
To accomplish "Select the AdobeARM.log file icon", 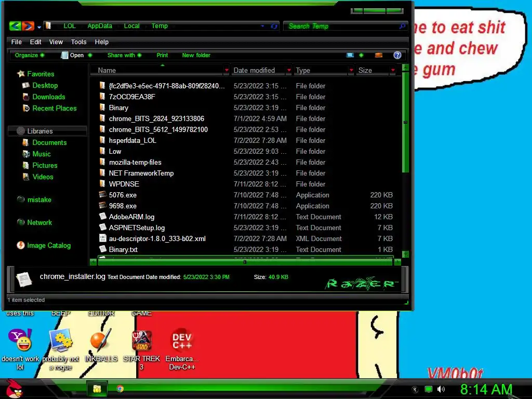I will (102, 217).
